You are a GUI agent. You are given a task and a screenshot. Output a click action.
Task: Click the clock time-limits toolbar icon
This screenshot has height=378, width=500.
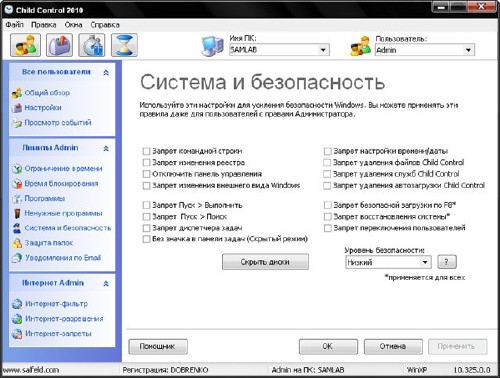point(92,45)
